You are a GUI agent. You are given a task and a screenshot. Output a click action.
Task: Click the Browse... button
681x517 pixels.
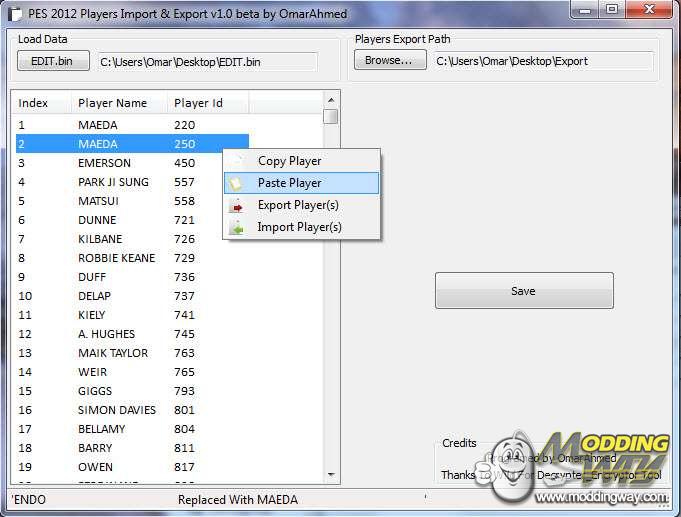pyautogui.click(x=388, y=61)
